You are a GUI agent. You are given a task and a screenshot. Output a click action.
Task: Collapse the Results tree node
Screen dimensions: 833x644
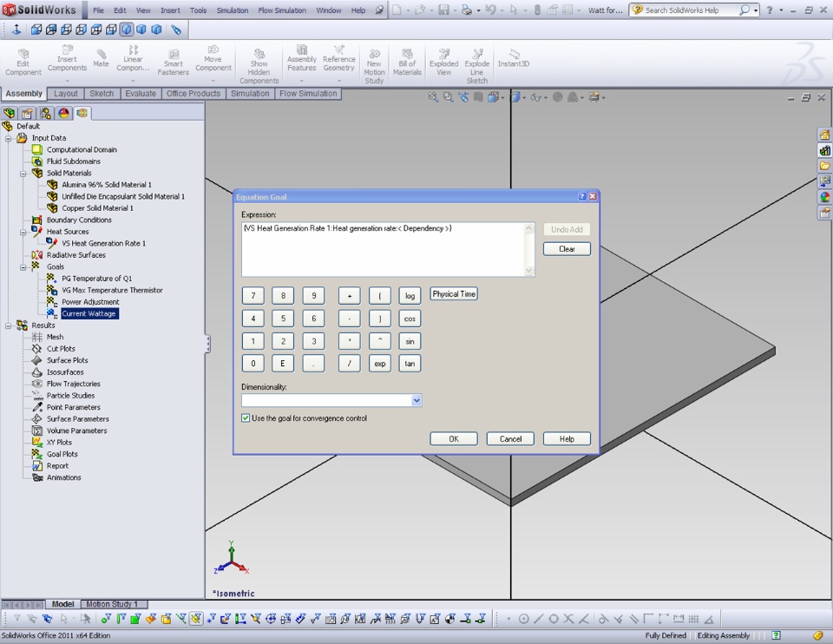[x=8, y=325]
